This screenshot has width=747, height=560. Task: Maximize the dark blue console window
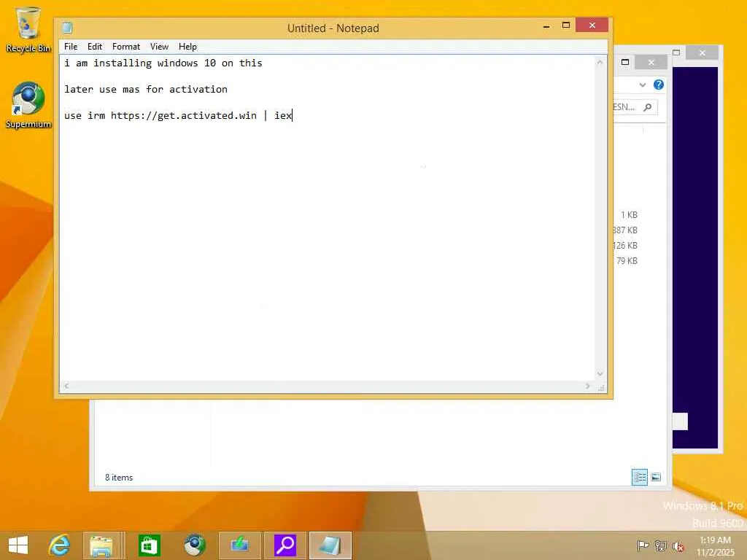676,52
